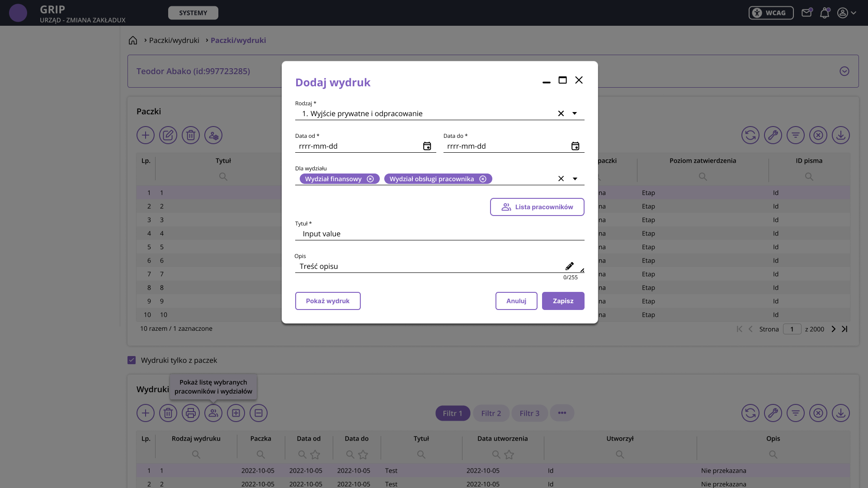Download the Paczki table data
The image size is (868, 488).
click(841, 135)
